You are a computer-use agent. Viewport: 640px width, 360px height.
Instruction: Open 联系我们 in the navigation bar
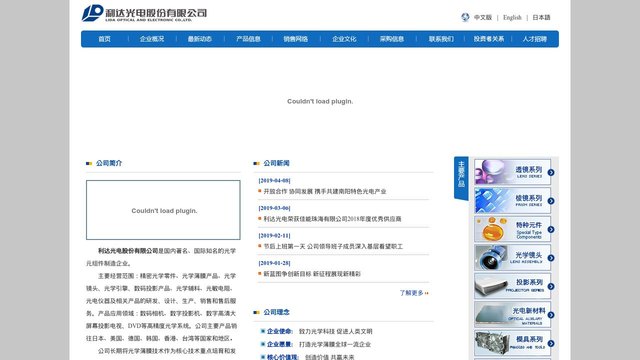(441, 39)
